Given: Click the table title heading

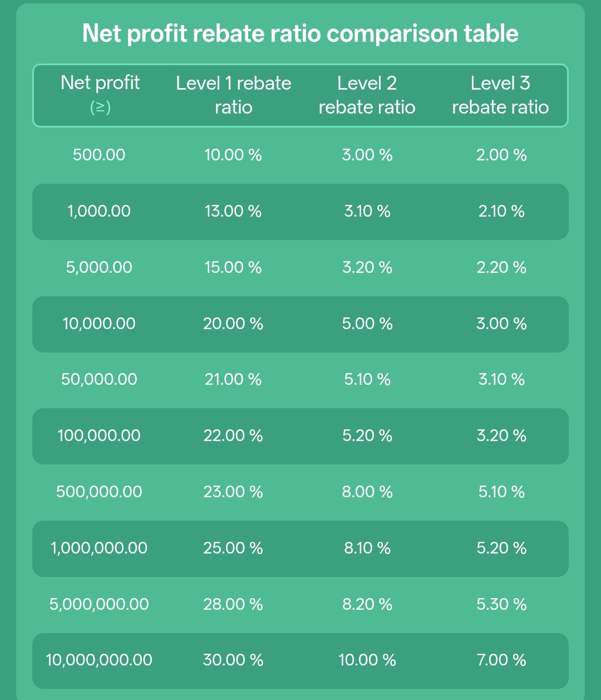Looking at the screenshot, I should 300,33.
